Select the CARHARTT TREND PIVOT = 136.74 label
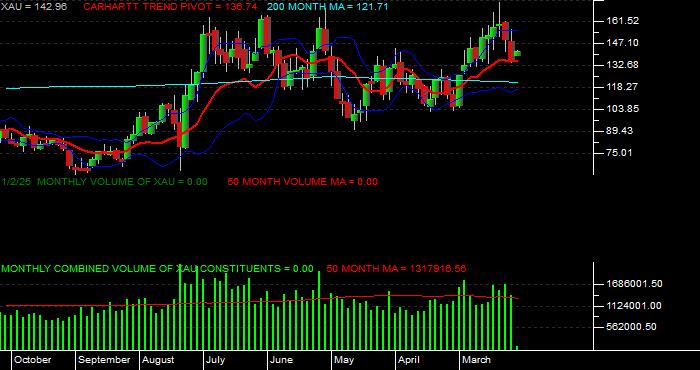The width and height of the screenshot is (700, 370). 170,7
